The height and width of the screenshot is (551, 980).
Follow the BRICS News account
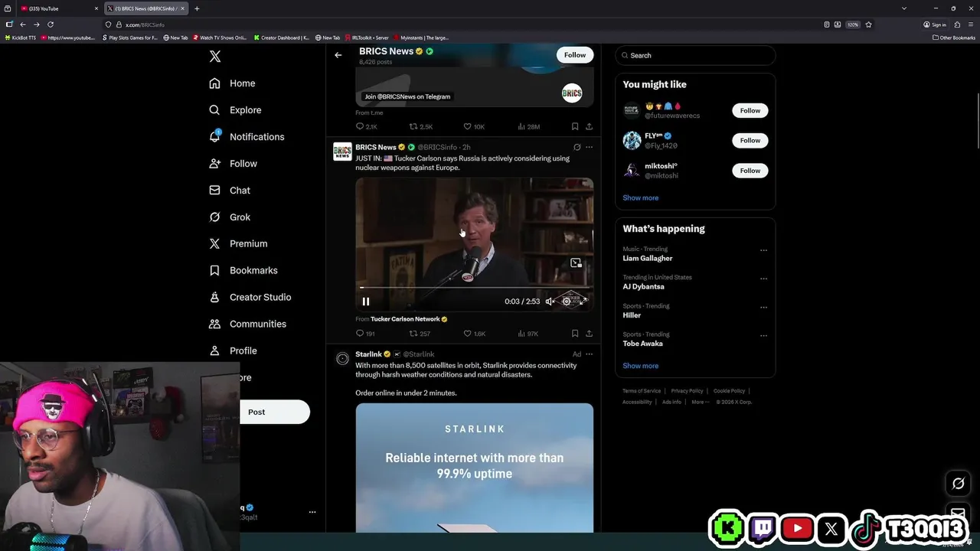coord(575,55)
